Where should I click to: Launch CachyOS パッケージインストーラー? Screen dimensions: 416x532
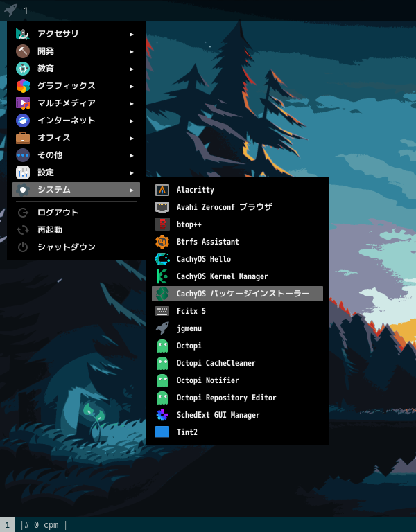237,294
